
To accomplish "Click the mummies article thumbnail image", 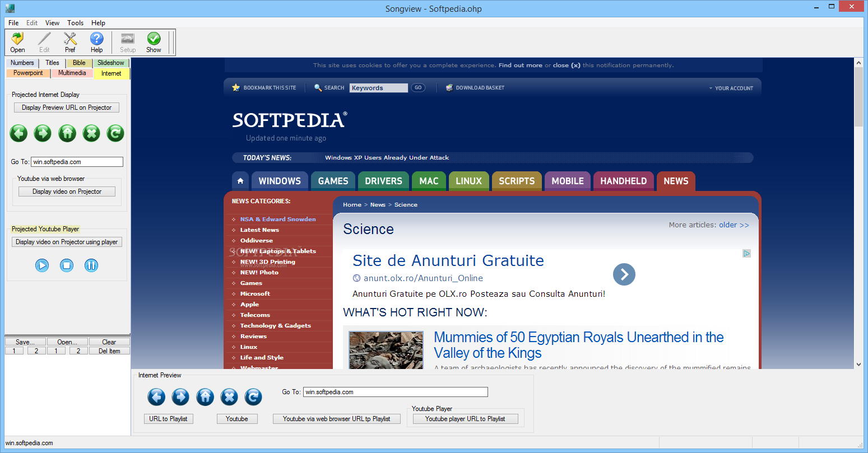I will click(x=386, y=350).
